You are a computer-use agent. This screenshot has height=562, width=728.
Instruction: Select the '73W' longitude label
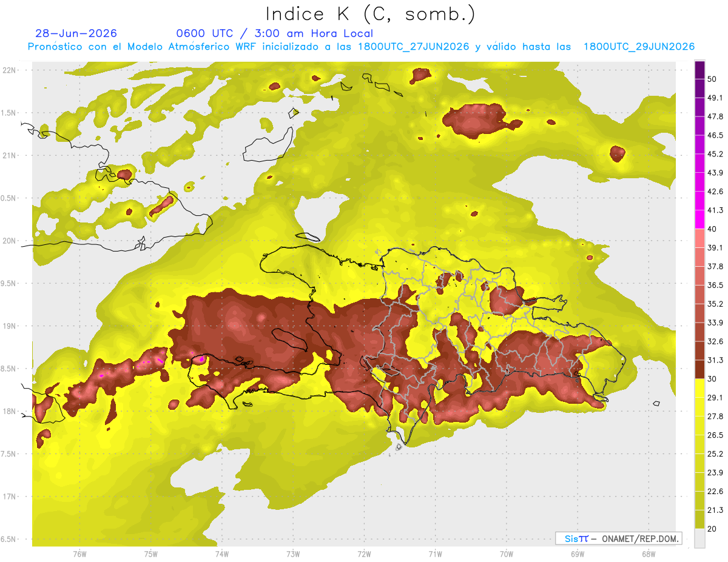(293, 554)
